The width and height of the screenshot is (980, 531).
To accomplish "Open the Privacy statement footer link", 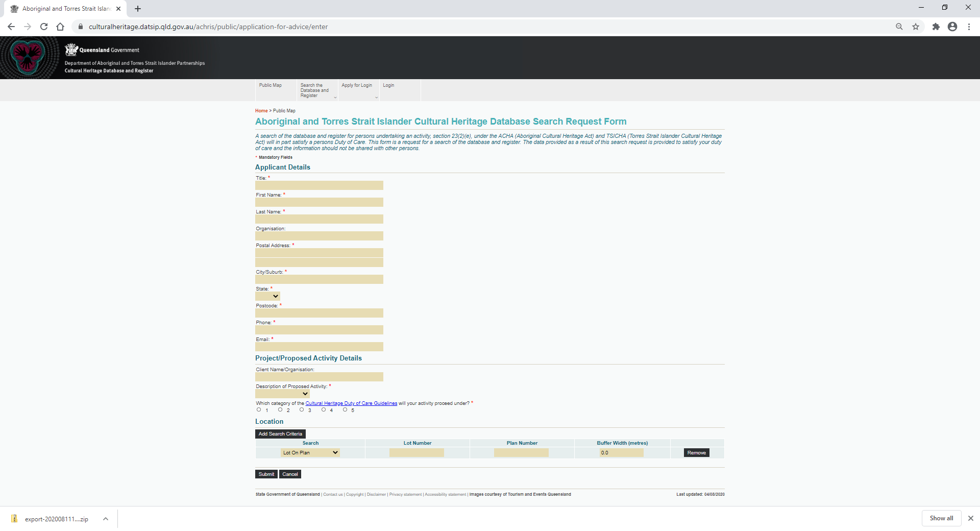I will pyautogui.click(x=405, y=494).
